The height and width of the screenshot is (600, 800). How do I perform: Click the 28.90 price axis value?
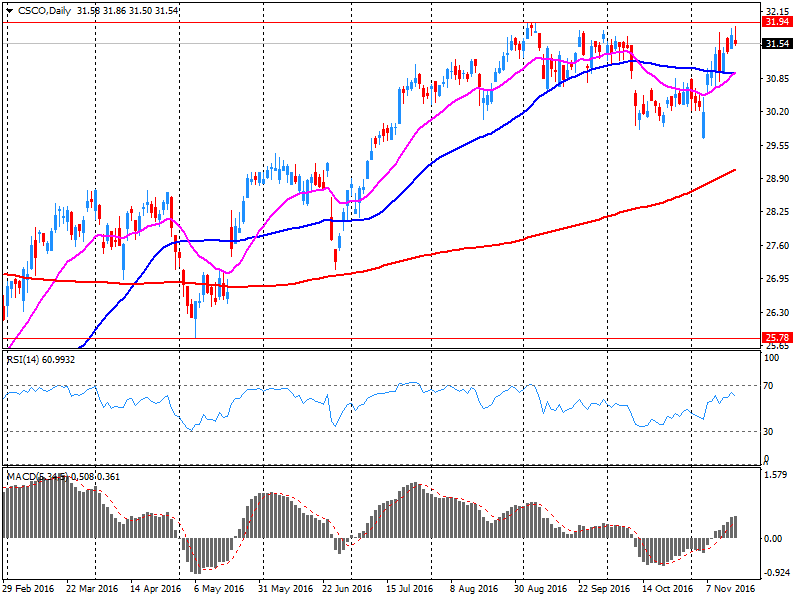point(778,179)
